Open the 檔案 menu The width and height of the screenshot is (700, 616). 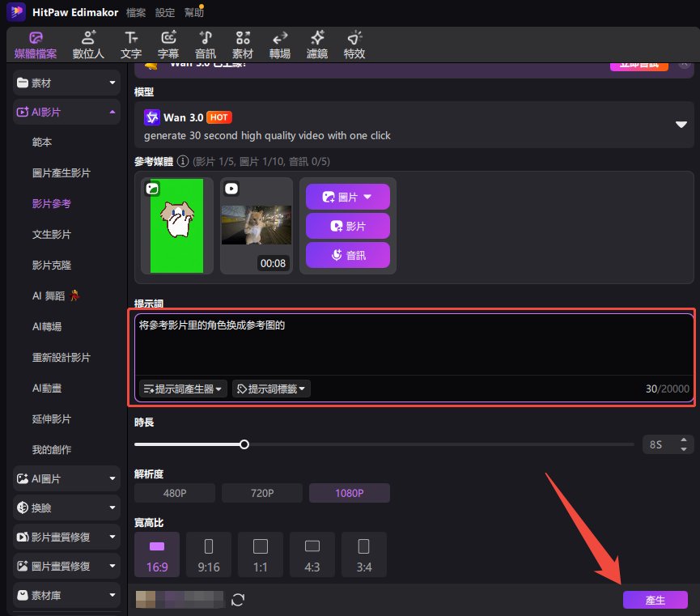pyautogui.click(x=136, y=12)
